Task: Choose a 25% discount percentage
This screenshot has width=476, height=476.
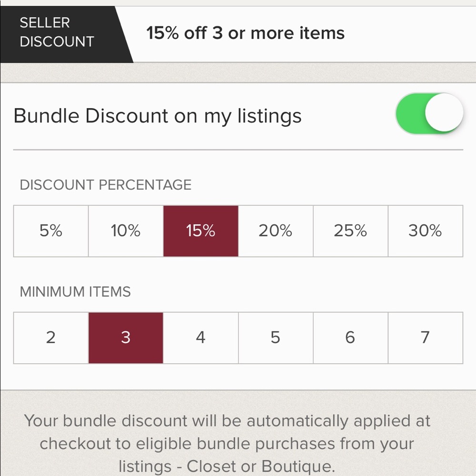Action: tap(350, 231)
